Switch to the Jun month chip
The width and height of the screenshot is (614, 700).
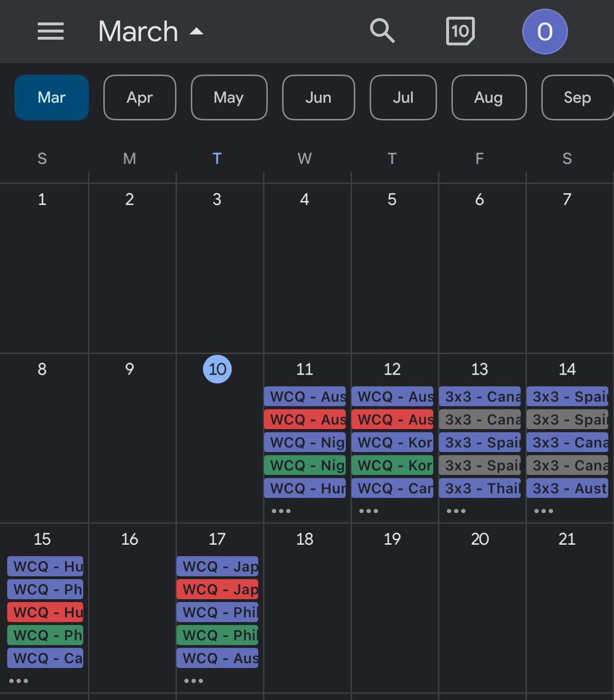[x=318, y=97]
